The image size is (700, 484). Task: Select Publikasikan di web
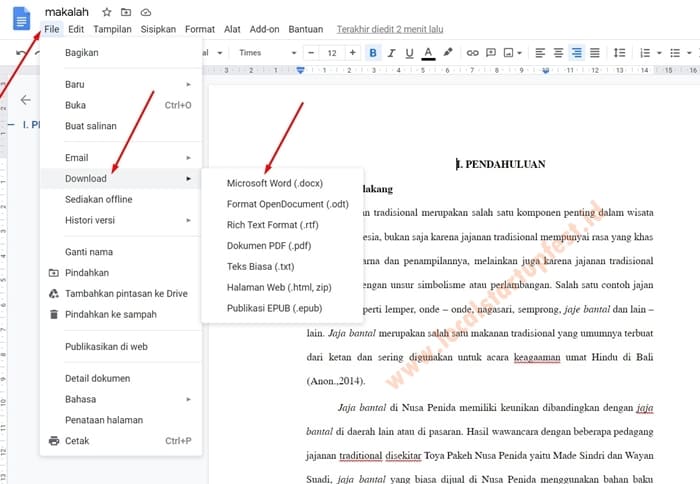pos(121,346)
